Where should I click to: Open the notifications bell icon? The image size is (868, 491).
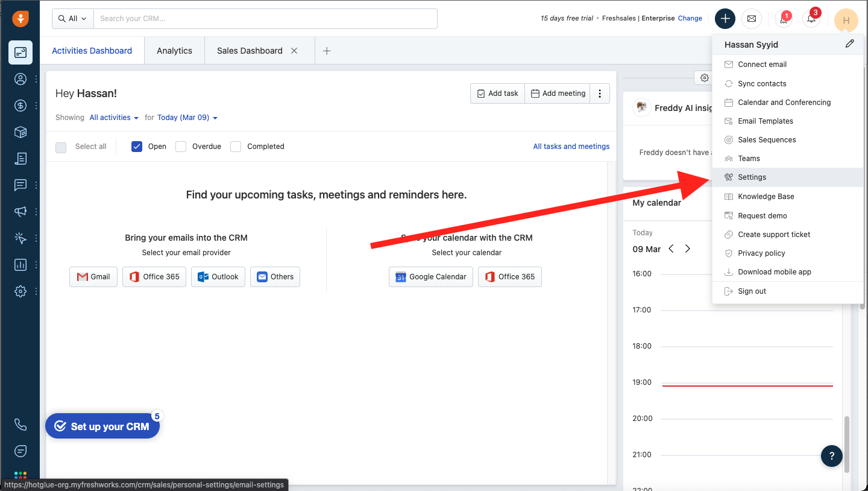812,19
